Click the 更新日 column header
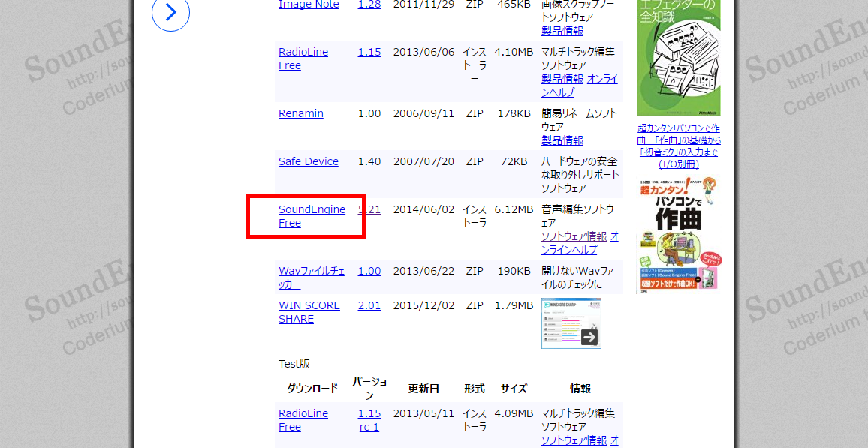Screen dimensions: 868x448 click(424, 389)
